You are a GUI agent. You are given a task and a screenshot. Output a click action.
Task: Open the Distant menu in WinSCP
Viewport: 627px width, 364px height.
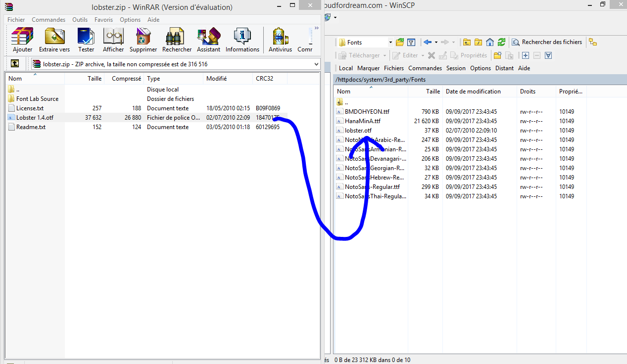click(504, 68)
